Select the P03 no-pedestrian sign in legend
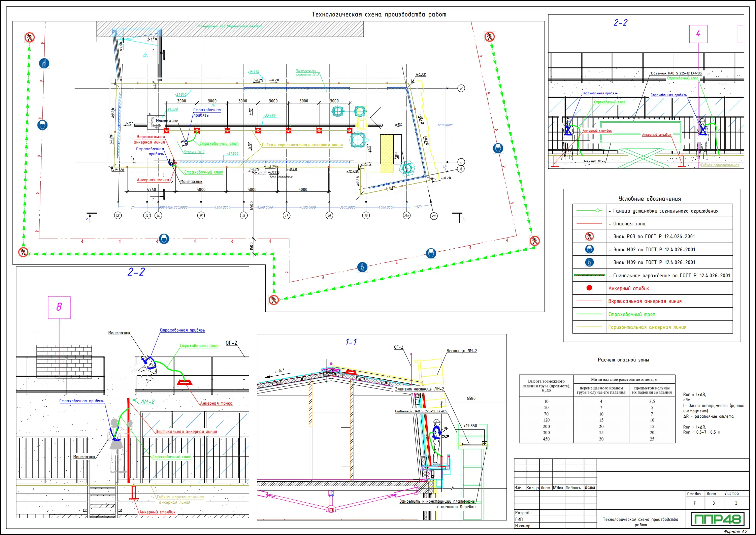This screenshot has height=535, width=756. (x=589, y=237)
